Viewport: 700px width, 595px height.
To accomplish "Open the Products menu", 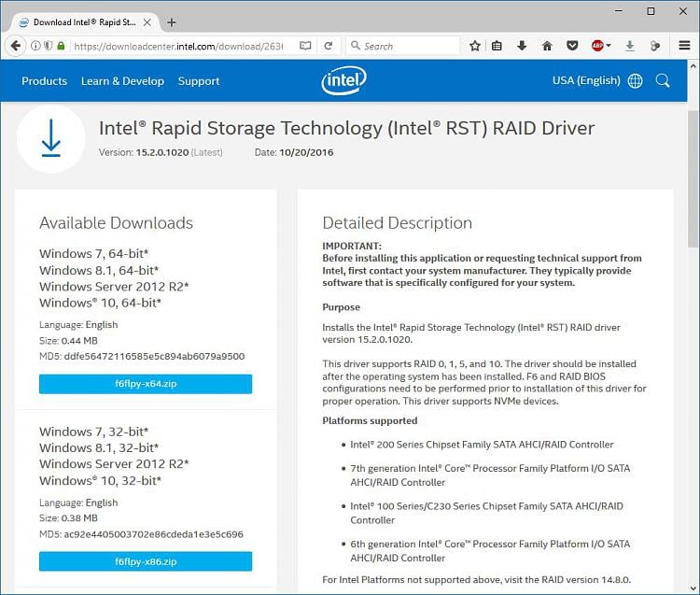I will [44, 81].
